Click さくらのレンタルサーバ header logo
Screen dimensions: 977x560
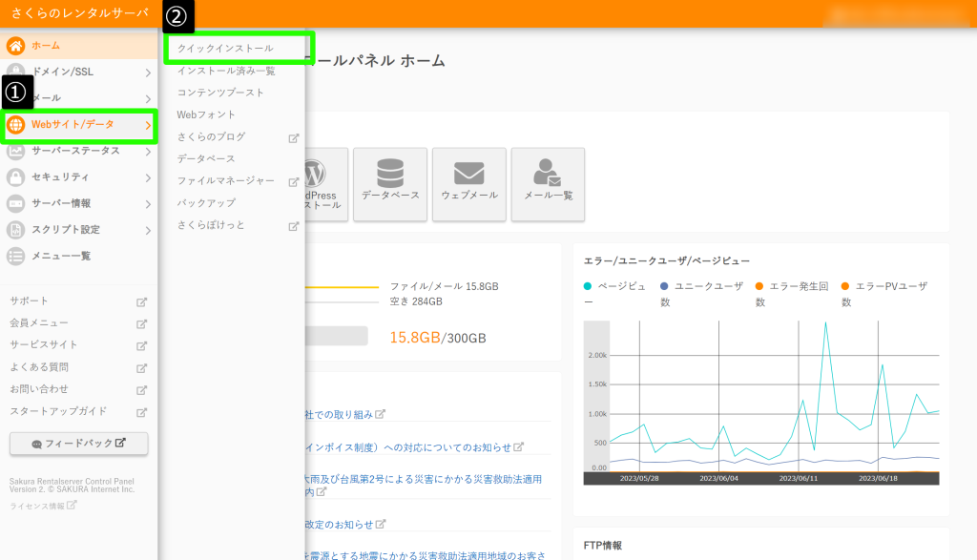click(80, 13)
